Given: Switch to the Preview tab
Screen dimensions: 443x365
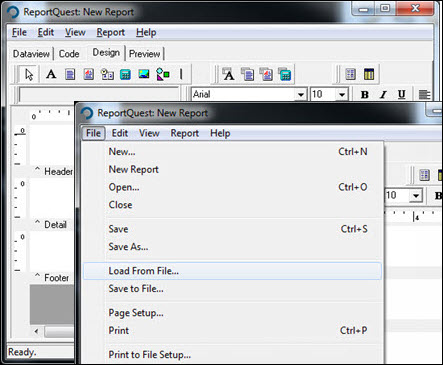Looking at the screenshot, I should pyautogui.click(x=144, y=54).
